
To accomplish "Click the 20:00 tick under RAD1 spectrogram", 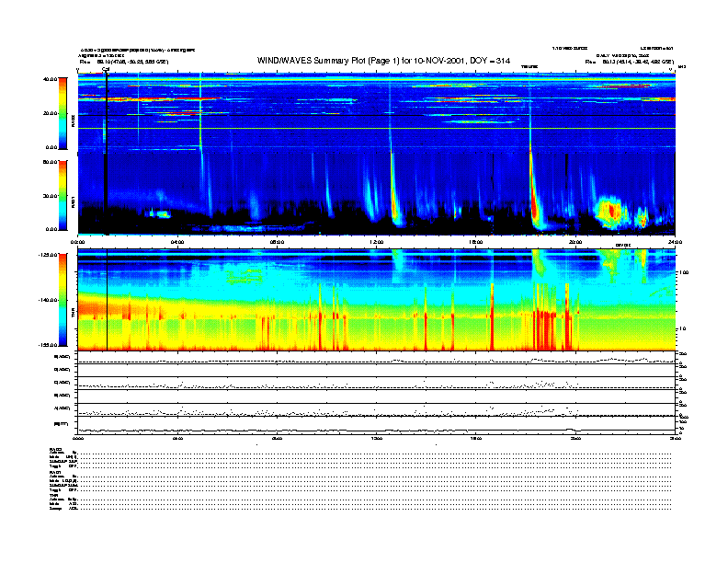I will point(575,242).
